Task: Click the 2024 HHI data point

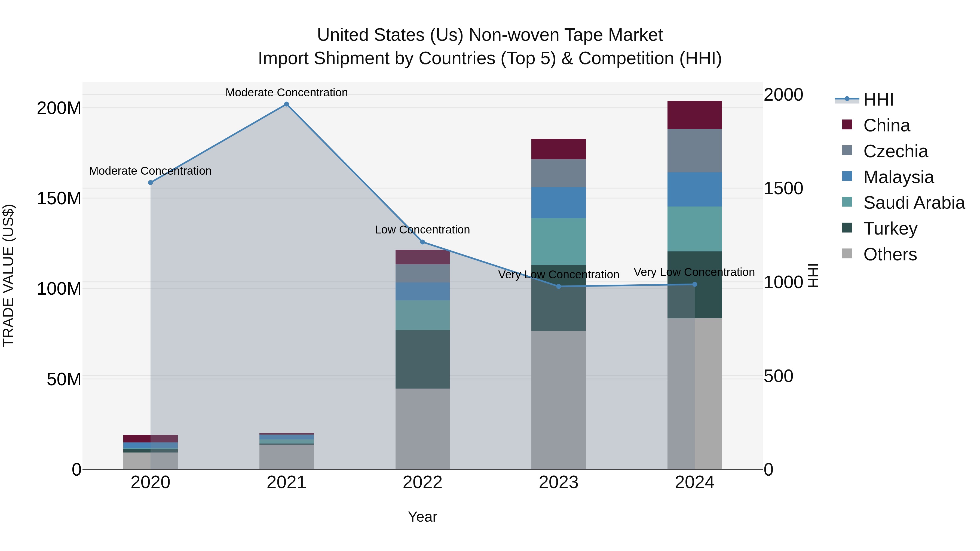Action: 695,284
